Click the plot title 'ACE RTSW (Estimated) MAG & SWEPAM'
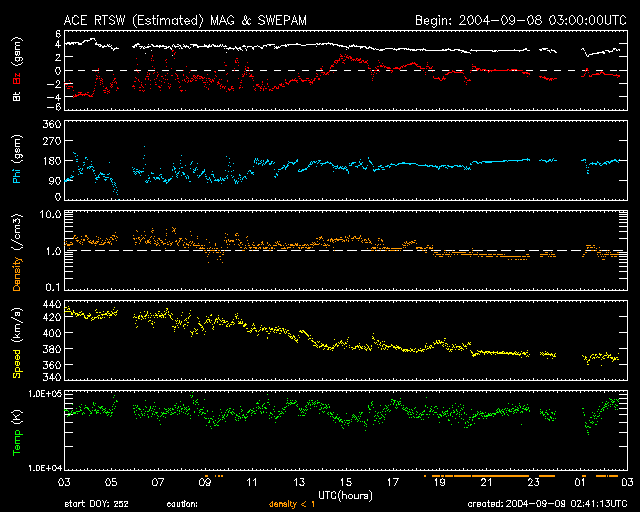 [x=185, y=20]
